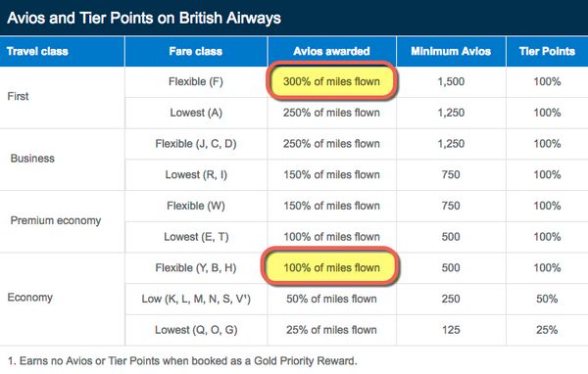
Task: Click the Low (K, L, M, N, S, V) cell
Action: point(196,299)
